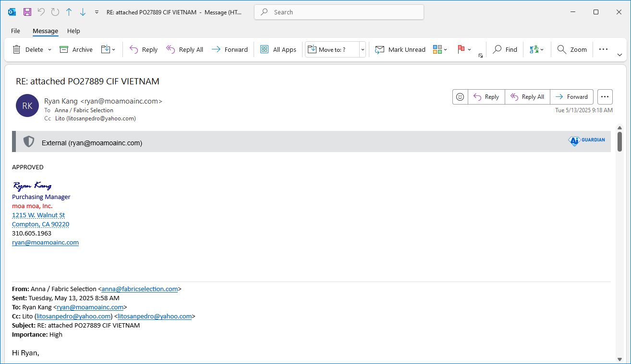
Task: Click ryan@moamoainc.com link in signature
Action: [45, 243]
